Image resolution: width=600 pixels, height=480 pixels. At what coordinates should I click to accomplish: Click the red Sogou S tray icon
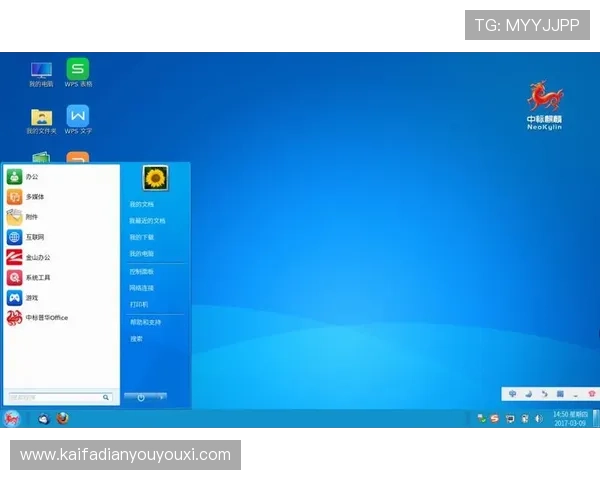point(494,418)
